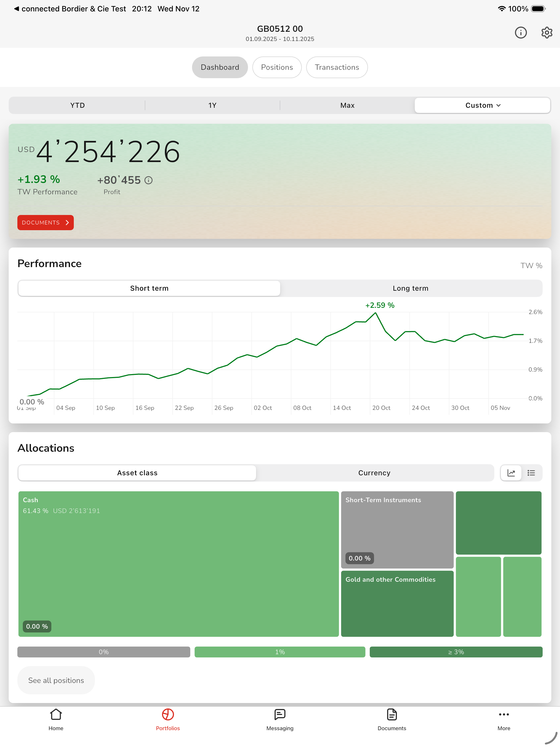Tap the TW % performance label
This screenshot has width=560, height=747.
[x=531, y=266]
